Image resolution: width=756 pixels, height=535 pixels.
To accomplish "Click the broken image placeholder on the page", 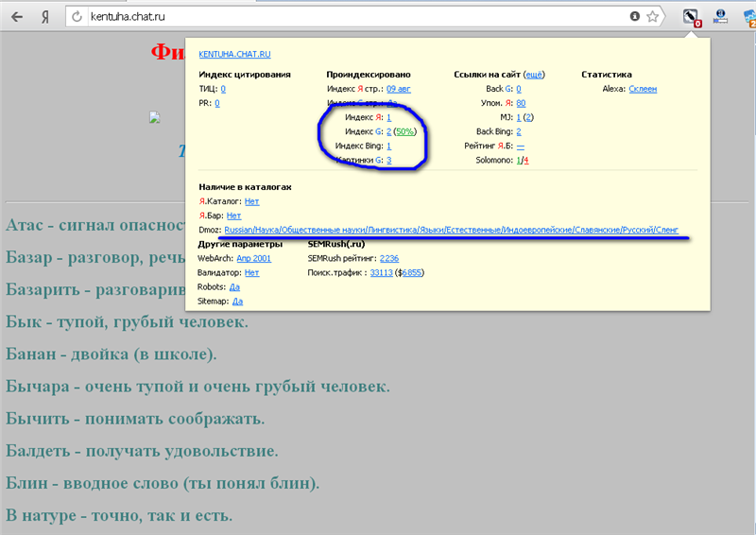I will point(155,118).
